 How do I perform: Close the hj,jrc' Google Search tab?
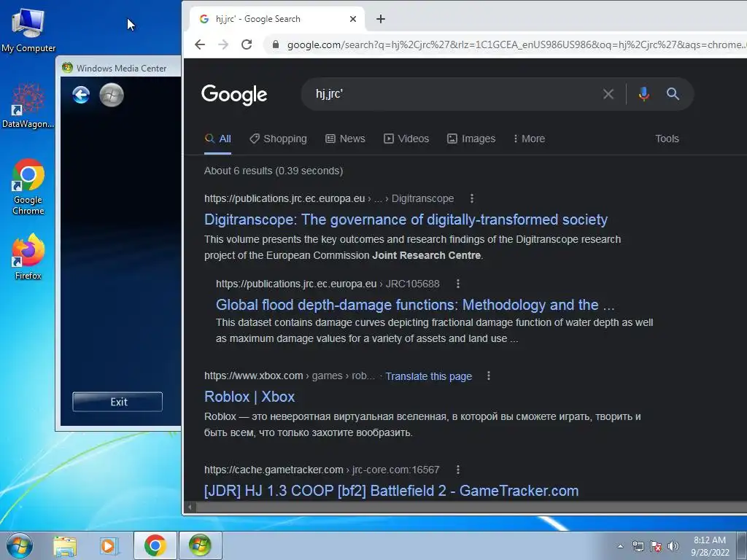pos(353,19)
